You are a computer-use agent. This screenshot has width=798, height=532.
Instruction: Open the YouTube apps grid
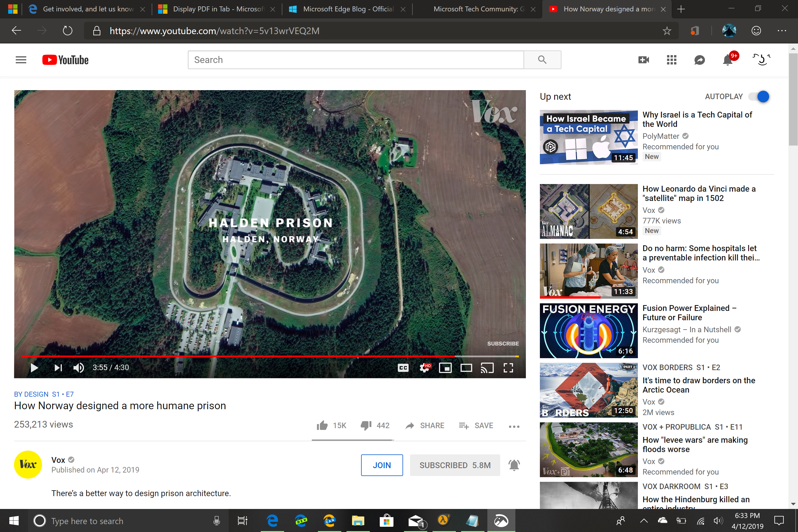coord(671,60)
